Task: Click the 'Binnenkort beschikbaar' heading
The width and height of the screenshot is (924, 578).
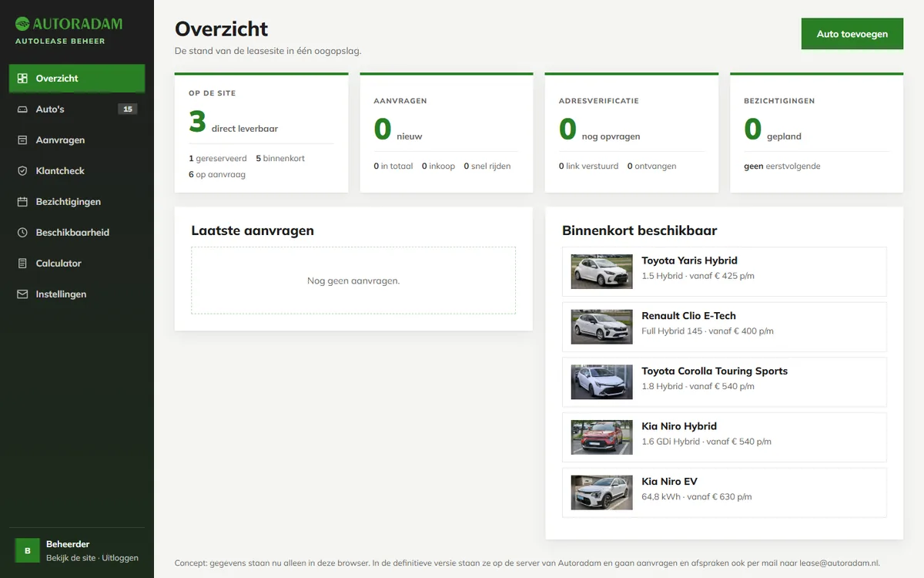Action: coord(640,230)
